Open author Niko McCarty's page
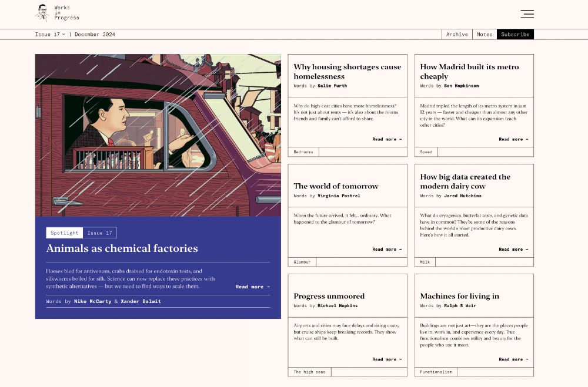The image size is (588, 387). click(x=93, y=301)
